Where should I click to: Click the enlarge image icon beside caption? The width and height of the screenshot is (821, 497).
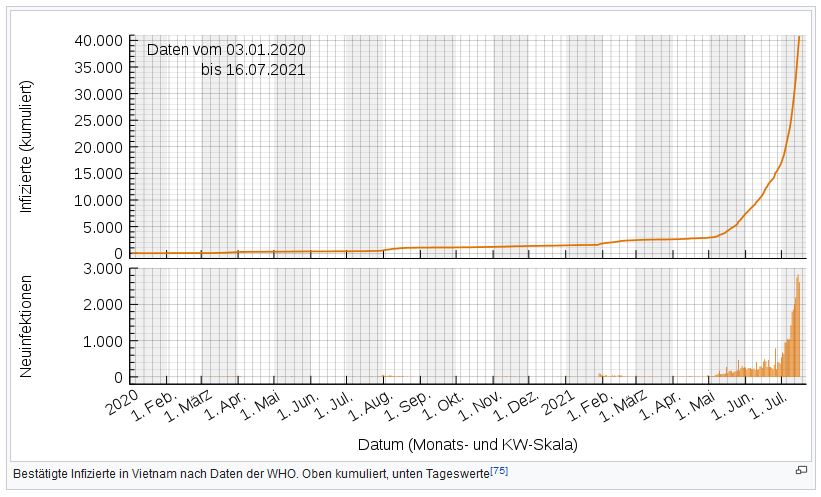pos(800,470)
